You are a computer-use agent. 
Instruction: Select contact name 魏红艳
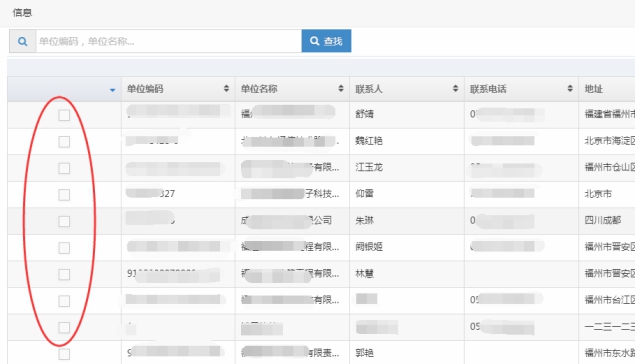pos(369,140)
